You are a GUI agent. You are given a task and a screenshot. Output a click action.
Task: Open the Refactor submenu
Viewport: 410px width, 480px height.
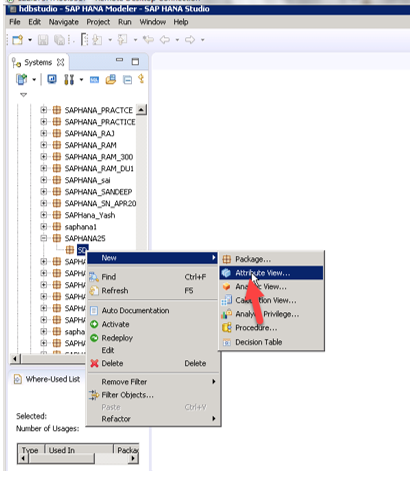point(152,419)
